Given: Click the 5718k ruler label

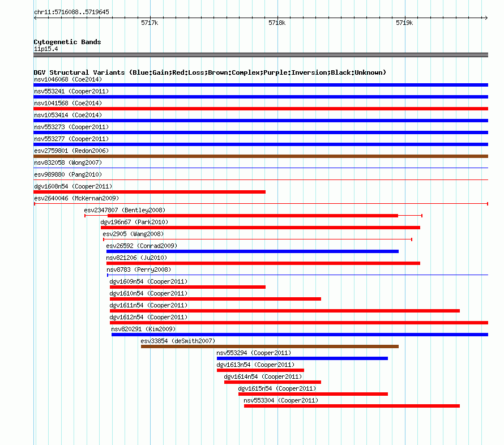Looking at the screenshot, I should pos(277,23).
